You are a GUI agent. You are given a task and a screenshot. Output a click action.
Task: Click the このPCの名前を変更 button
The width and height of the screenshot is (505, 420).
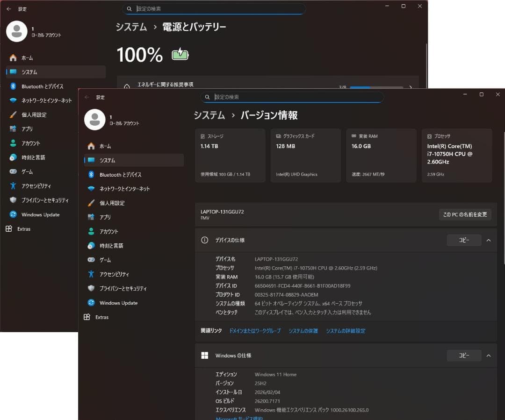(x=465, y=214)
